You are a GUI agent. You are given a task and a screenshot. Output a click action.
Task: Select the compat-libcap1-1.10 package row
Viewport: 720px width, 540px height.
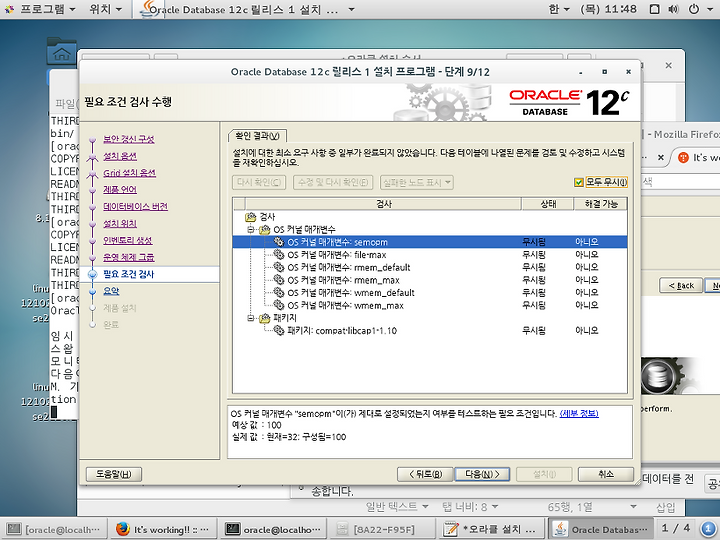429,330
